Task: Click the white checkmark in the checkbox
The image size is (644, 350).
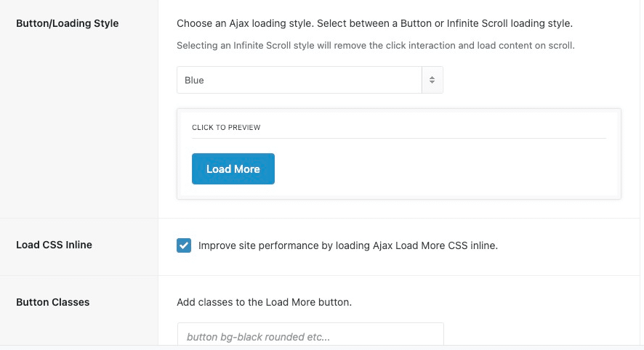Action: click(x=184, y=245)
